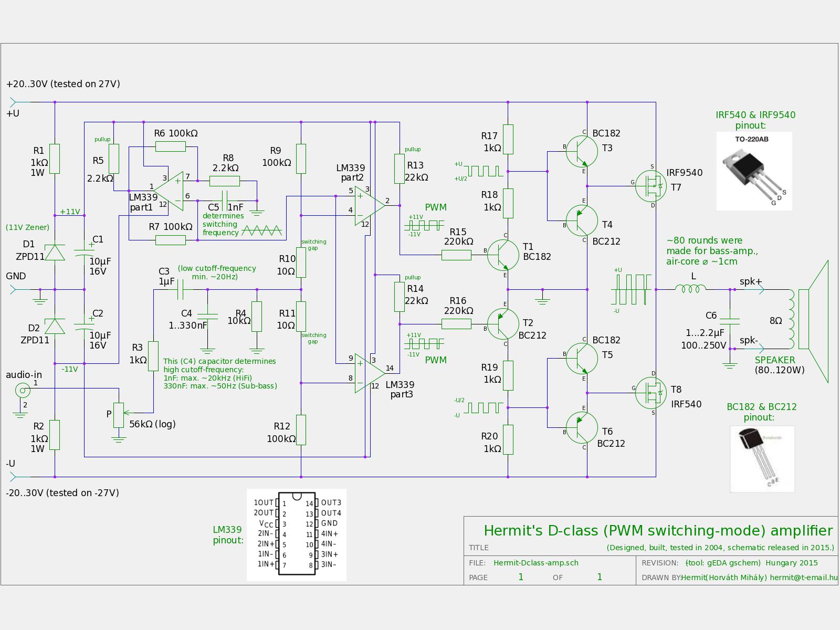Screen dimensions: 840x630
Task: Click the D1 ZPD11 zener diode
Action: coord(55,253)
